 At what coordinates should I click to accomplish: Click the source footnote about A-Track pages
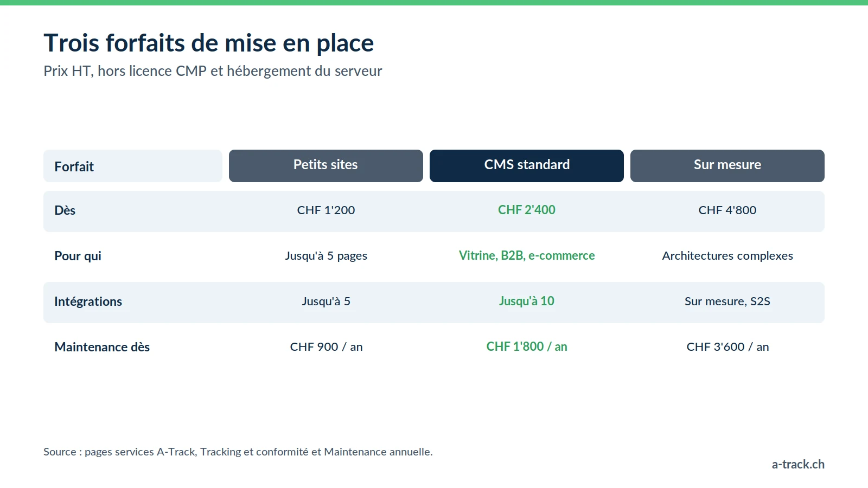click(238, 452)
